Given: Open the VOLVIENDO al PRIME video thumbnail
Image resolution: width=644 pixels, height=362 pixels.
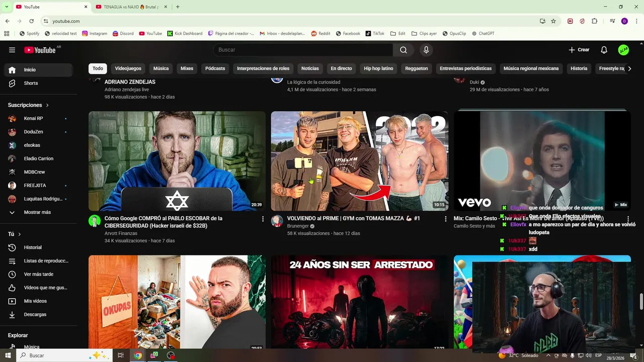Looking at the screenshot, I should click(x=359, y=161).
